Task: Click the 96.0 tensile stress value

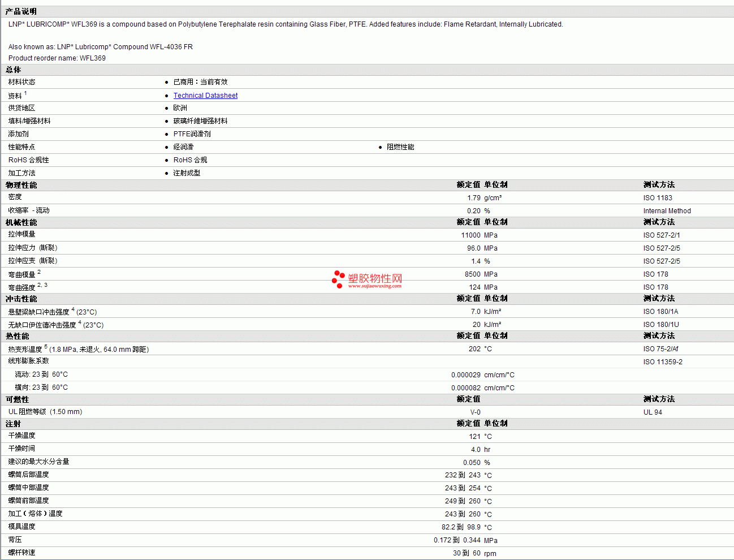Action: (x=474, y=248)
